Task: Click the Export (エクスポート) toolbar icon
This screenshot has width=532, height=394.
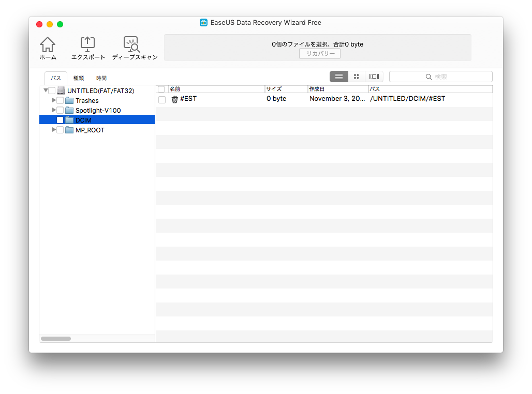Action: pos(87,44)
